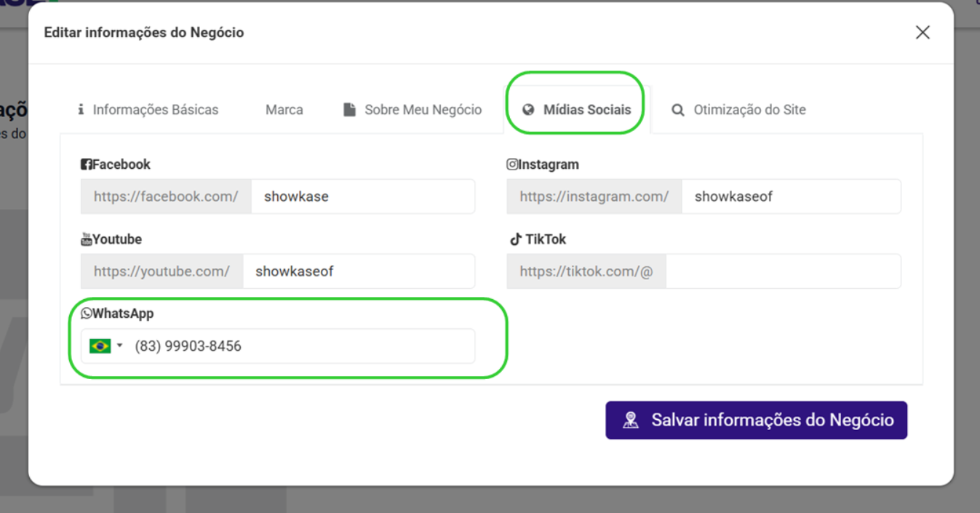Click the Facebook username field
Screen dimensions: 980x513
363,196
